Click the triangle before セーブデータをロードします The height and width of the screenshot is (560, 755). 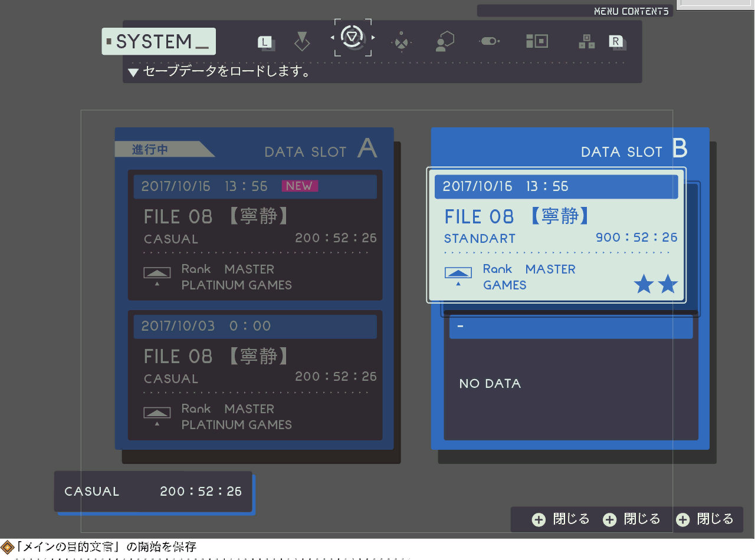pyautogui.click(x=133, y=73)
